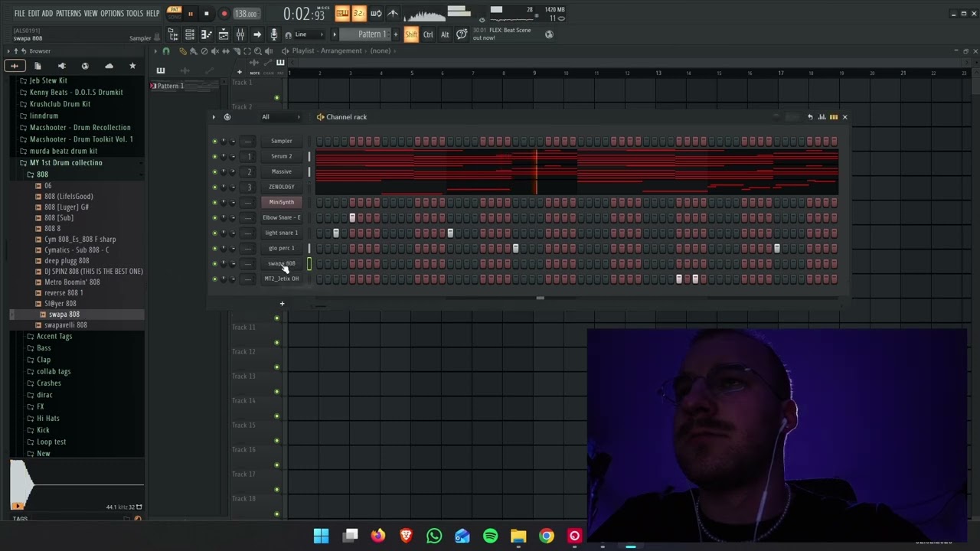Screen dimensions: 980x551
Task: Click the Massive channel volume knob
Action: pos(232,171)
